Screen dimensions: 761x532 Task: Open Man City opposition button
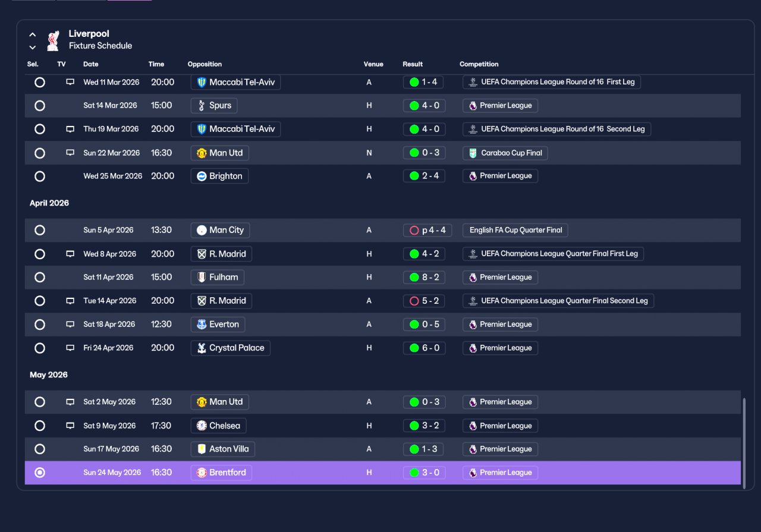[221, 230]
